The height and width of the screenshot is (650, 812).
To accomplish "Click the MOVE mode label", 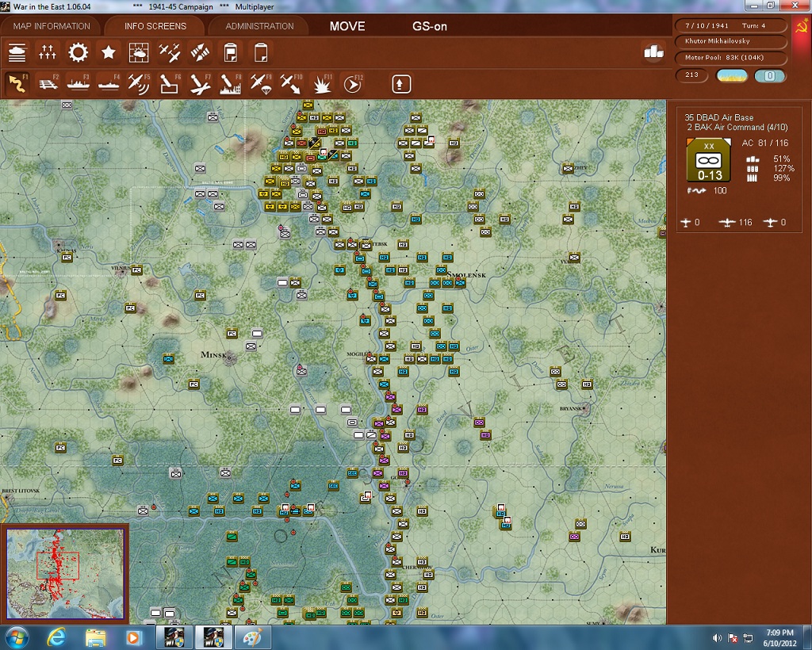I will (347, 26).
